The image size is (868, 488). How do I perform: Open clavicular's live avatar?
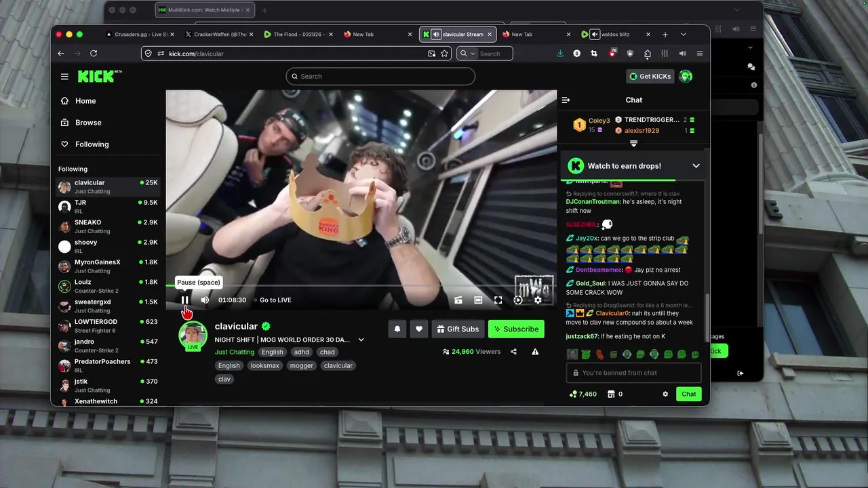tap(193, 336)
